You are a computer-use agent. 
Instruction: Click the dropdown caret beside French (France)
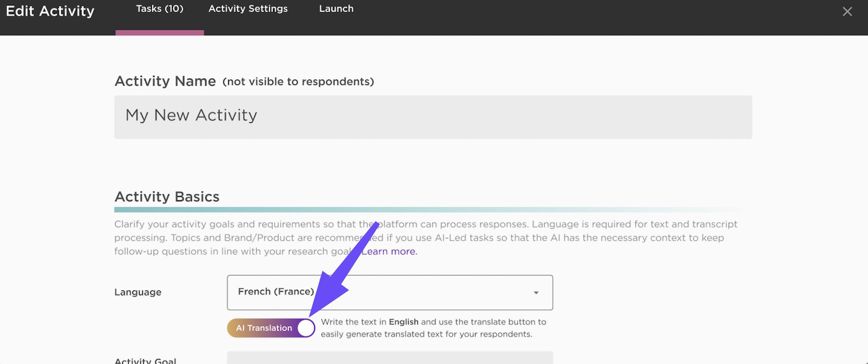tap(536, 292)
